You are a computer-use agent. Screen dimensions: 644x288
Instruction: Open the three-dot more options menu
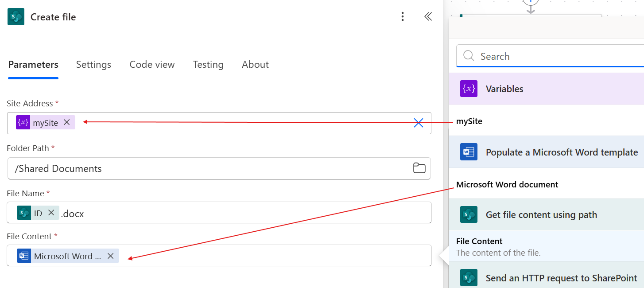402,17
